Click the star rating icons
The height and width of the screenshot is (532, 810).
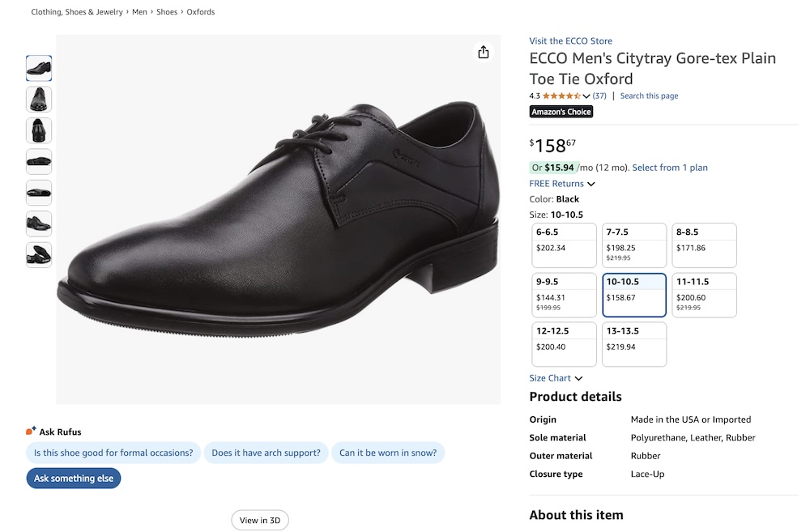click(561, 96)
